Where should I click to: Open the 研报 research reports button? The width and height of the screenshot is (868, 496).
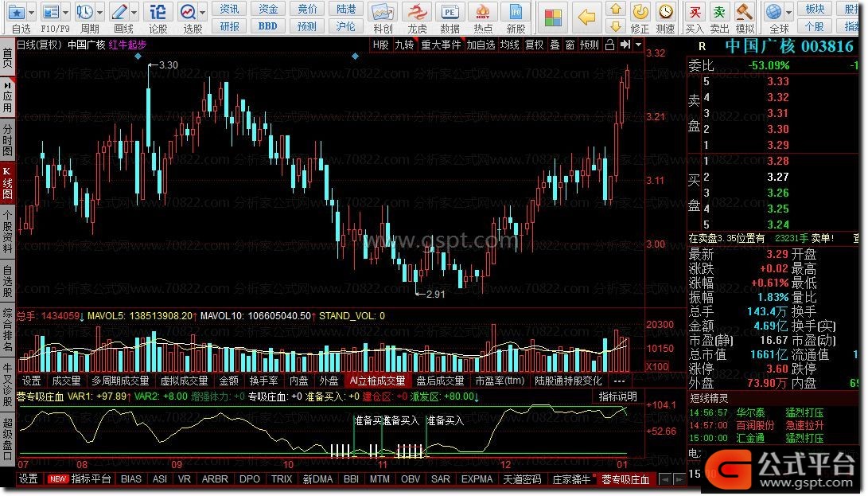229,26
